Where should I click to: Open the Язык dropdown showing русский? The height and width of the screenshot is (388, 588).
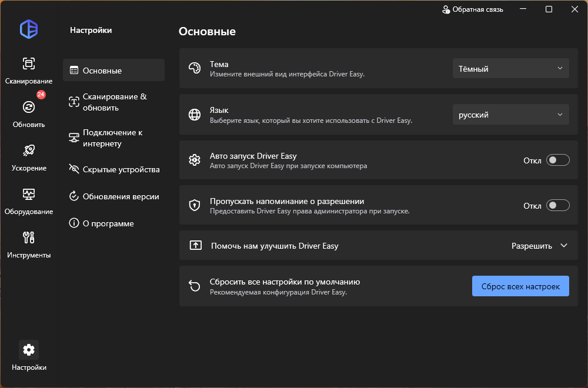tap(510, 115)
